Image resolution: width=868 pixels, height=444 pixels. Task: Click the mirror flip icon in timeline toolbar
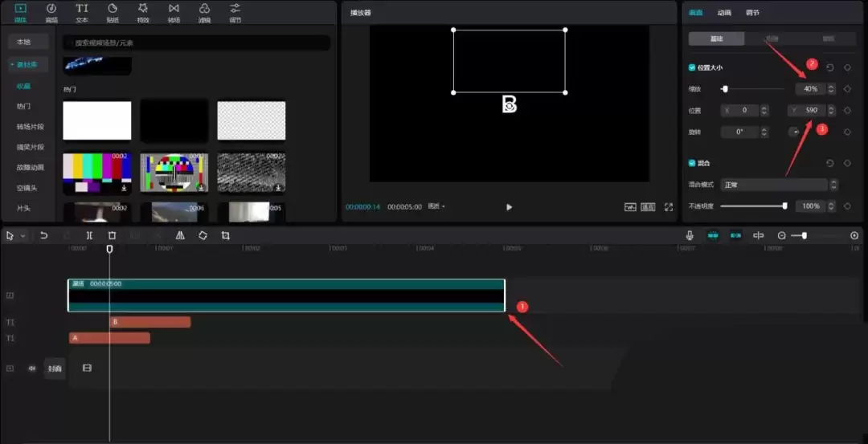[x=180, y=235]
